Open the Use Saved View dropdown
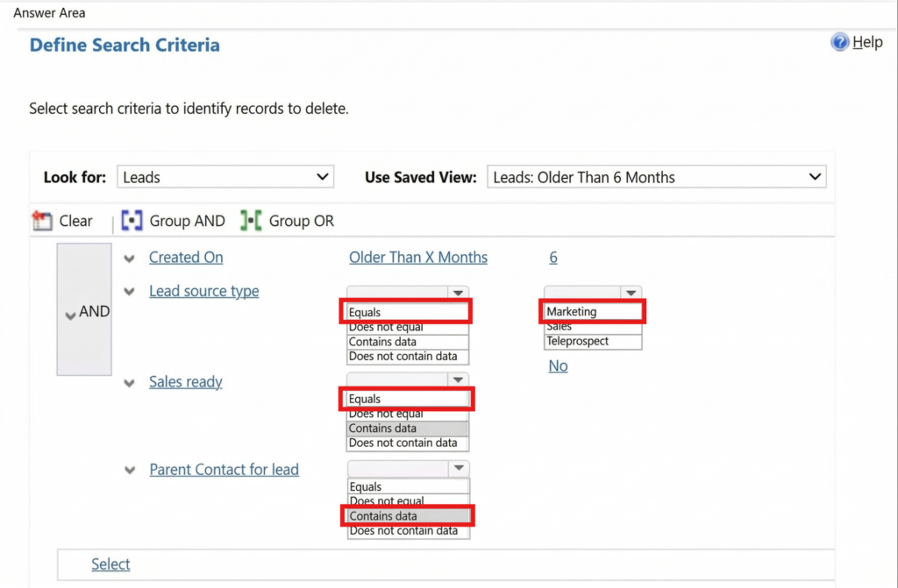This screenshot has width=898, height=588. [656, 177]
